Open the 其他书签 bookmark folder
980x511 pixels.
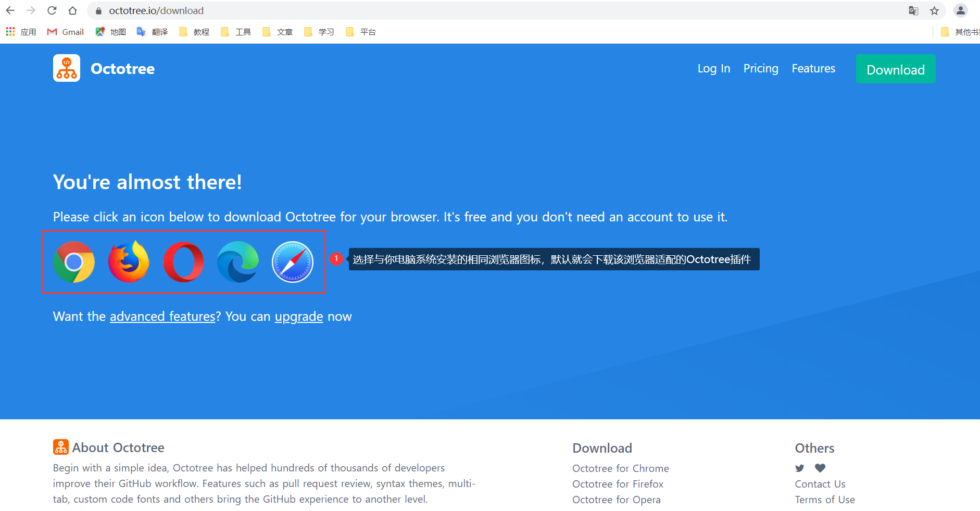click(x=960, y=32)
